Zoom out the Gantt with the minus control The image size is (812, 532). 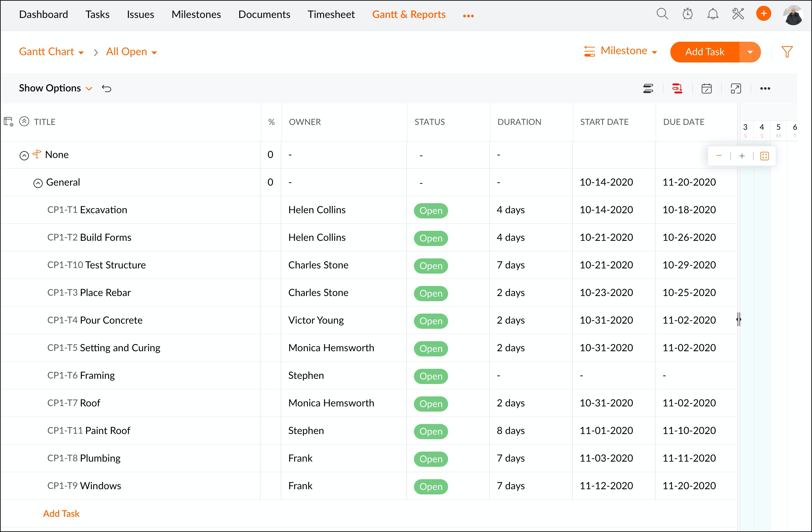coord(719,156)
